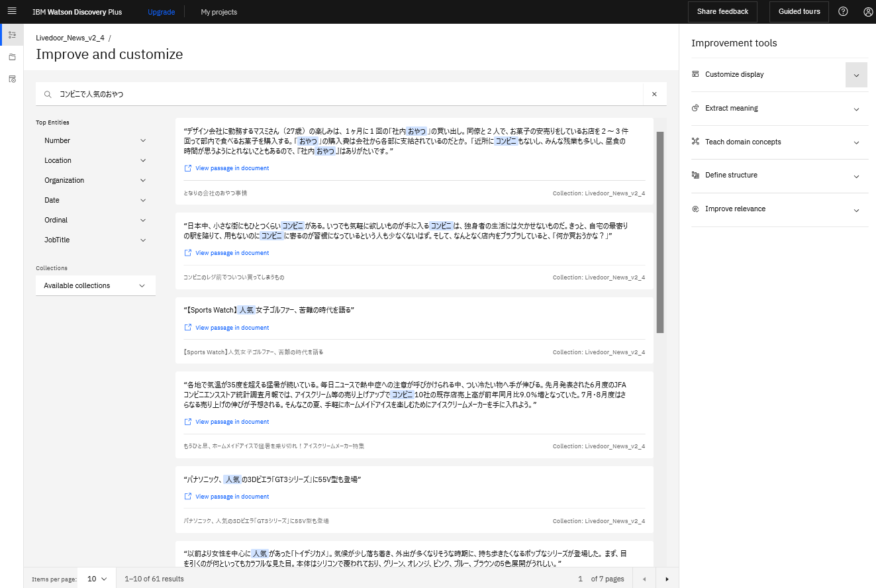Open the user profile icon
The width and height of the screenshot is (876, 588).
[868, 11]
